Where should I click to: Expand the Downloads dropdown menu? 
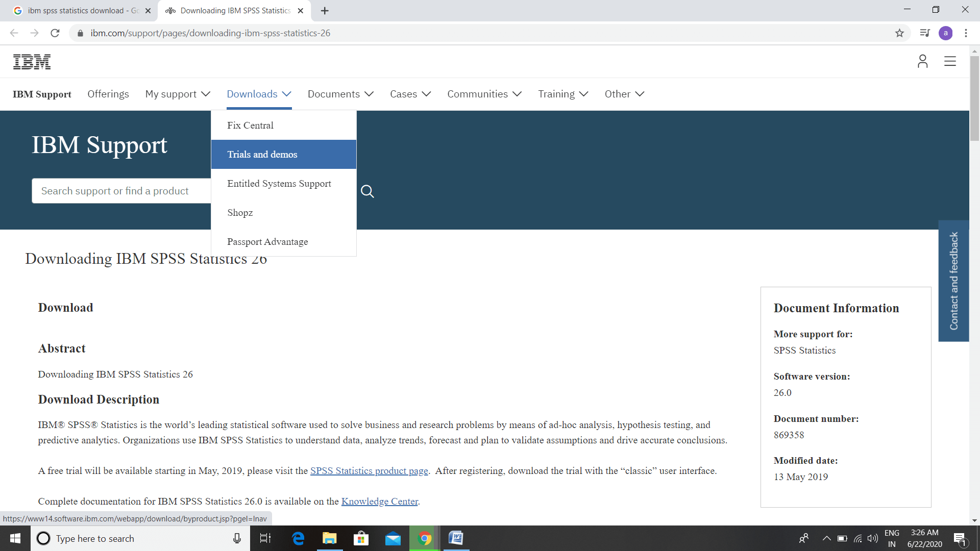(258, 93)
